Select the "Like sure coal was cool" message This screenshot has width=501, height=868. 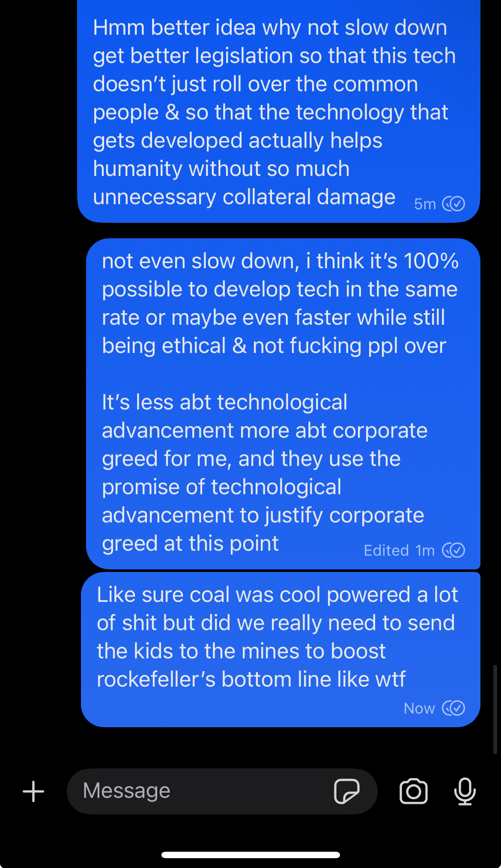pyautogui.click(x=280, y=649)
